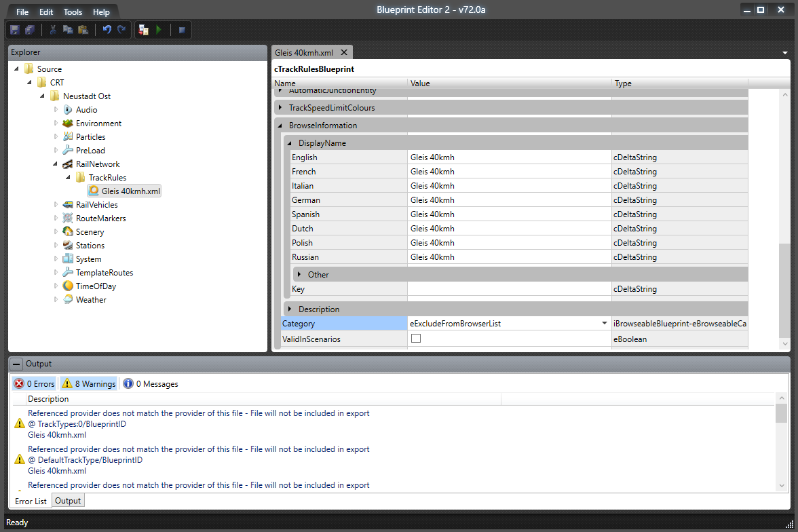Click the Undo arrow icon
The image size is (798, 532).
click(x=107, y=30)
